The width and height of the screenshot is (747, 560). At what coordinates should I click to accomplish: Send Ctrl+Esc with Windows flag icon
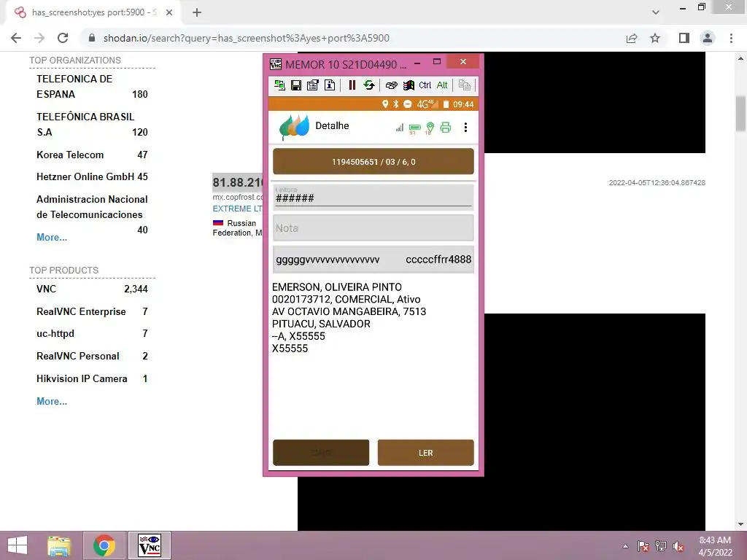[x=409, y=85]
